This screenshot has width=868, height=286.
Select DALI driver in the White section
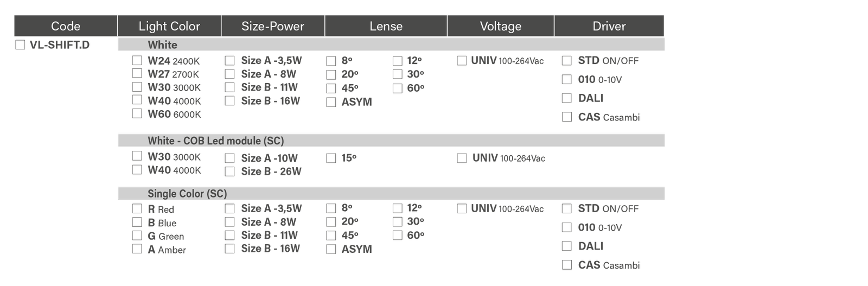567,98
